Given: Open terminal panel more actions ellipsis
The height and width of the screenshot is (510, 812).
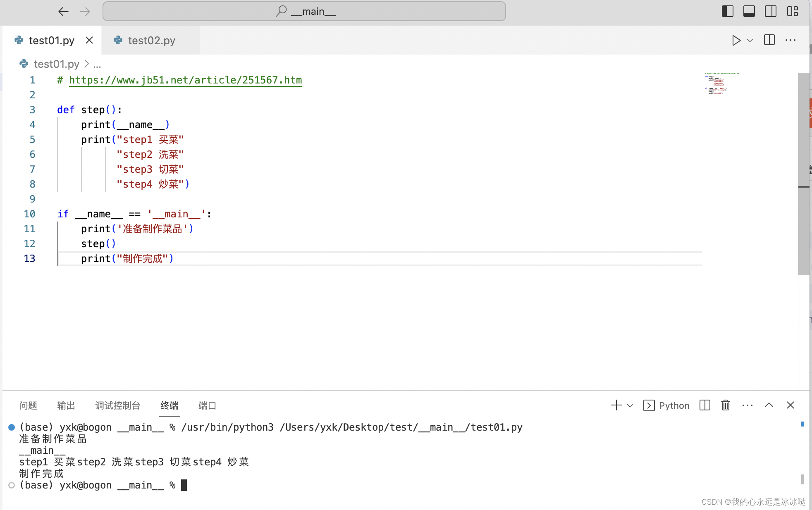Looking at the screenshot, I should (748, 405).
